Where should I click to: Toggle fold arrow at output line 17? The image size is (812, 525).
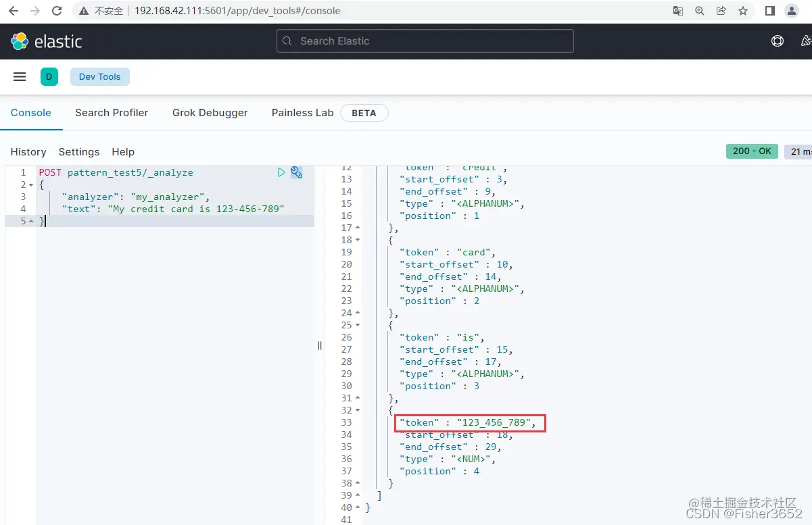358,228
